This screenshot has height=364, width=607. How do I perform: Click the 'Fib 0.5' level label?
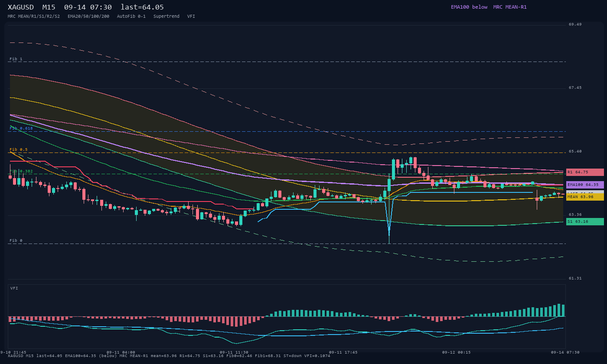tap(19, 149)
